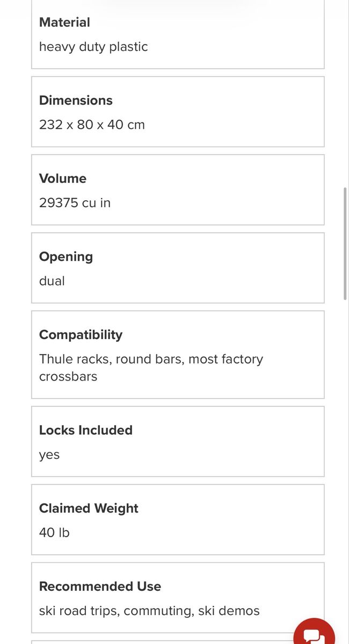The height and width of the screenshot is (644, 349).
Task: Click the Compatibility heading
Action: pos(81,335)
